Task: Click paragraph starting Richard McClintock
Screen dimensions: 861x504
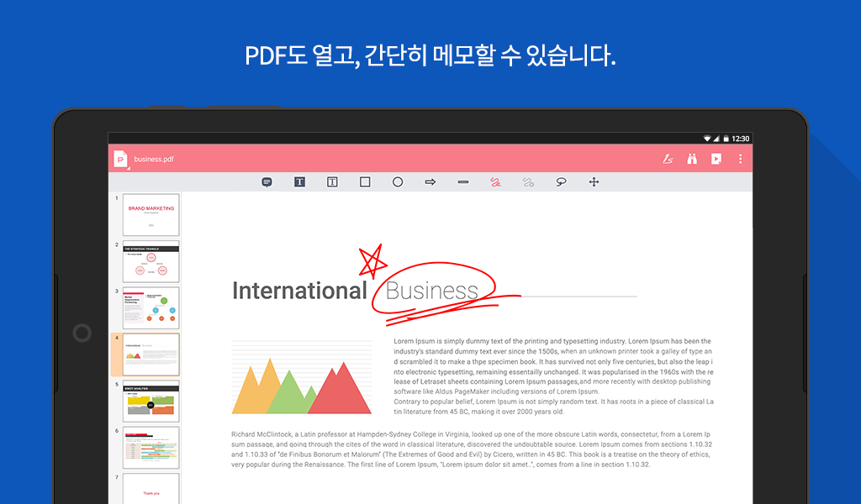Action: [x=472, y=449]
